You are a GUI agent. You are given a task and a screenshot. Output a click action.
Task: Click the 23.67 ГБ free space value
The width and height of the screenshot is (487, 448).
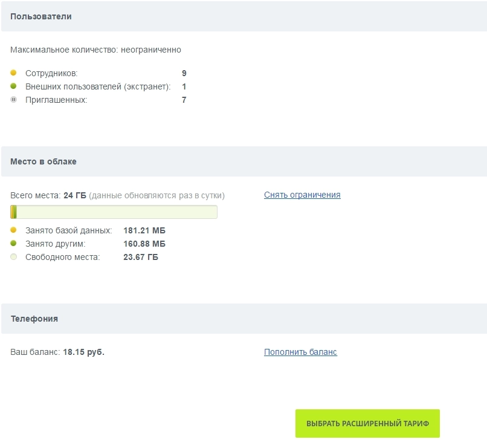141,257
